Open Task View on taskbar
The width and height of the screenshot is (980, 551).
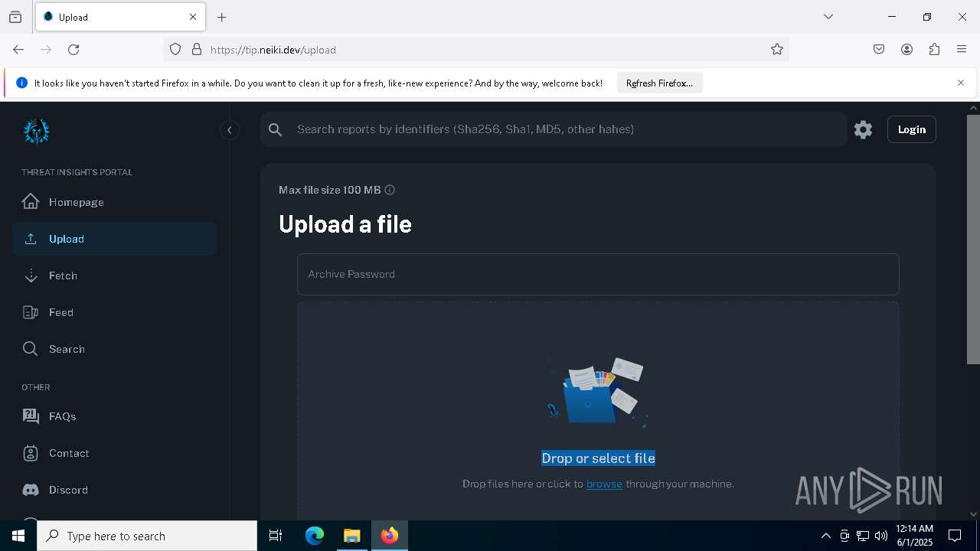coord(276,536)
